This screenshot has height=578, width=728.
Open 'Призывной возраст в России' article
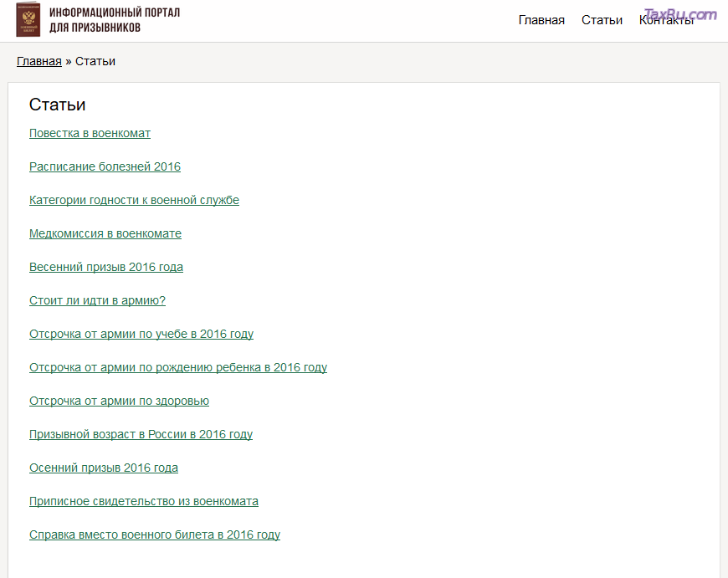141,434
